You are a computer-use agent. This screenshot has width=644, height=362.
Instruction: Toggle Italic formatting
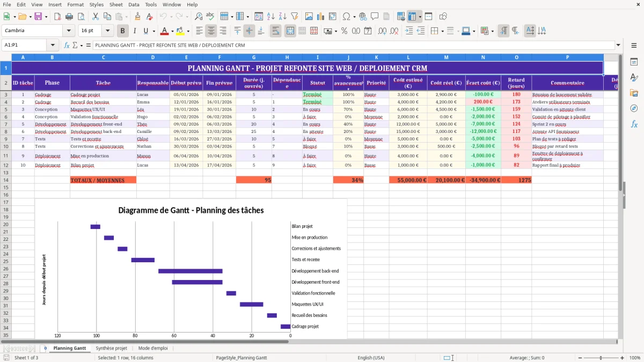tap(135, 31)
